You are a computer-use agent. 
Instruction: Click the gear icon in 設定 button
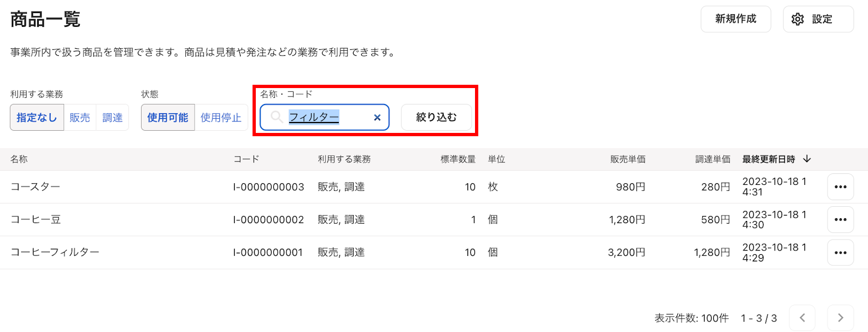(797, 19)
